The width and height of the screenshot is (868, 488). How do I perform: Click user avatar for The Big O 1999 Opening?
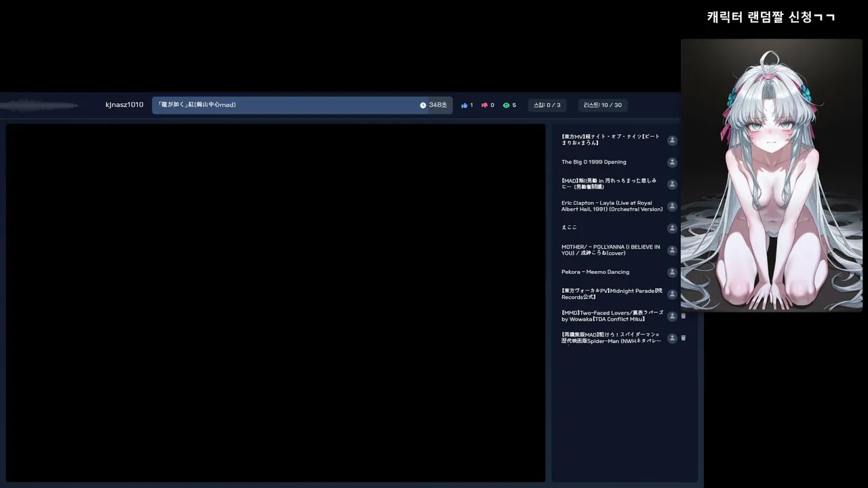coord(672,163)
